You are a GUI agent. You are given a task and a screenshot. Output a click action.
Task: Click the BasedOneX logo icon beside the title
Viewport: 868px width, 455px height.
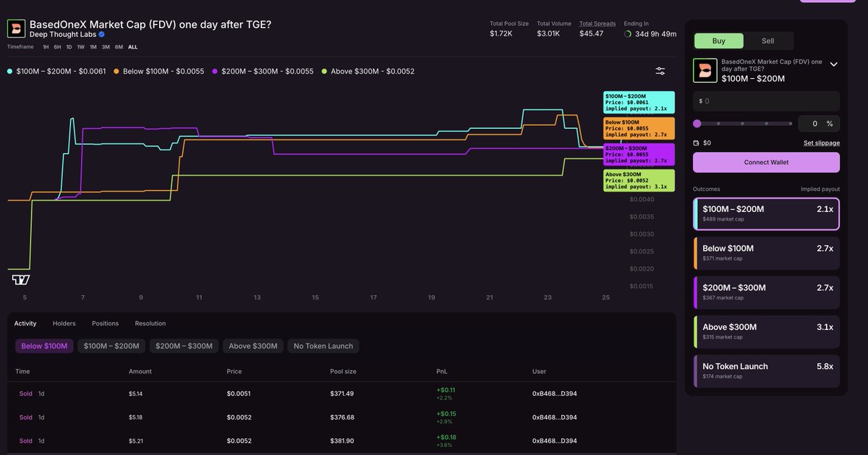pos(17,28)
